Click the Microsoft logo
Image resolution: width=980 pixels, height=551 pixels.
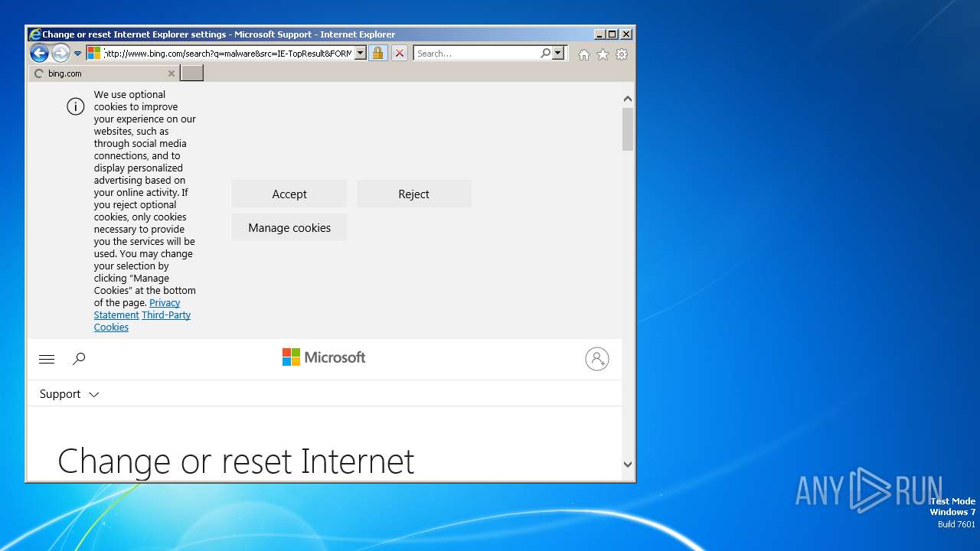324,357
